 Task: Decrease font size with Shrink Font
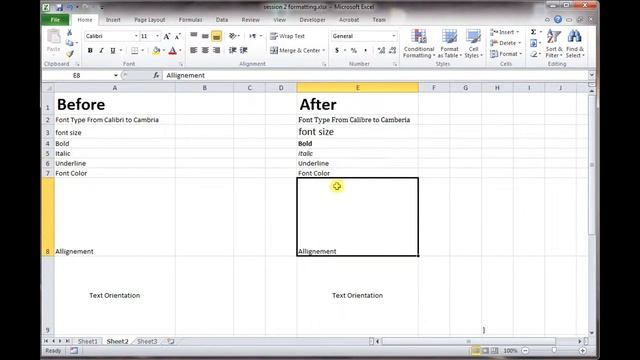pos(178,36)
